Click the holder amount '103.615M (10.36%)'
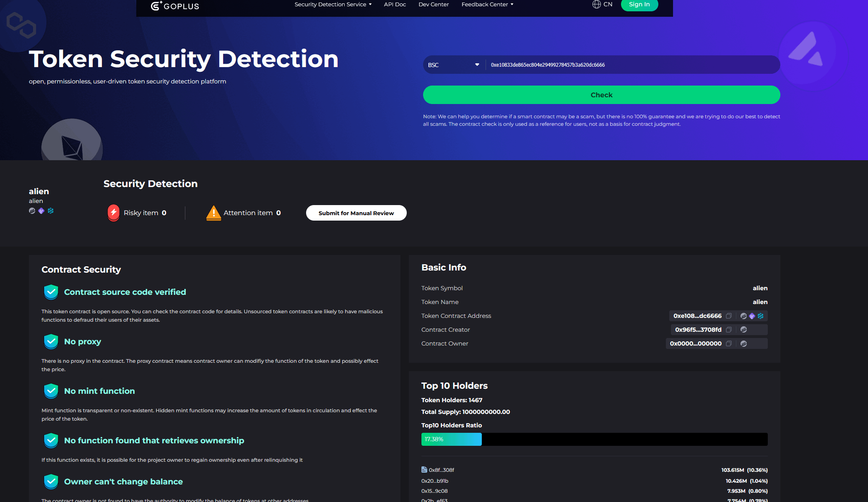This screenshot has height=502, width=868. pyautogui.click(x=745, y=470)
